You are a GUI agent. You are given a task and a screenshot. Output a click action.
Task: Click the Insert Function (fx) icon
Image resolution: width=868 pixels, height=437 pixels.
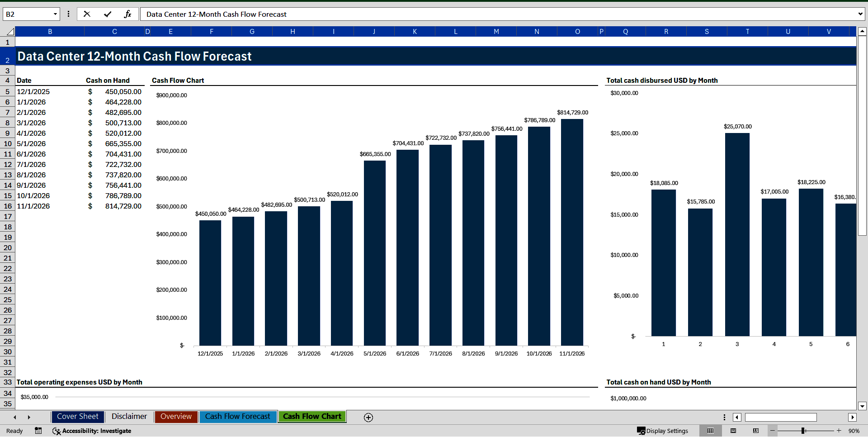128,14
